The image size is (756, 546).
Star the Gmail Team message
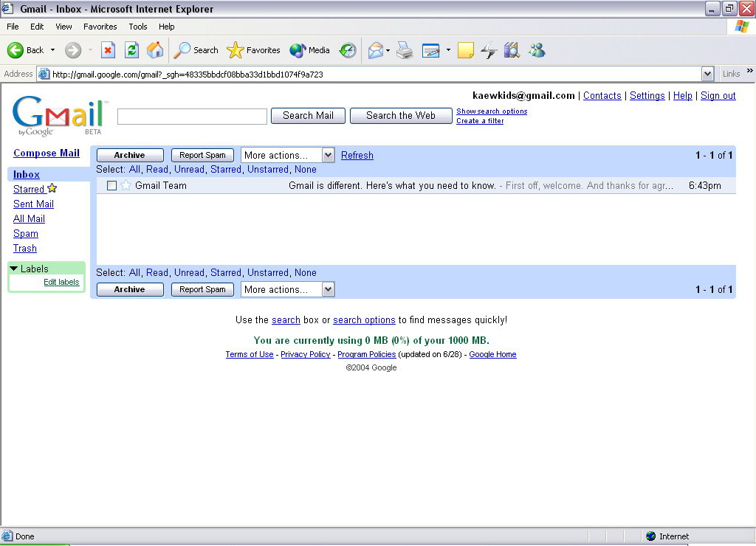click(x=126, y=185)
